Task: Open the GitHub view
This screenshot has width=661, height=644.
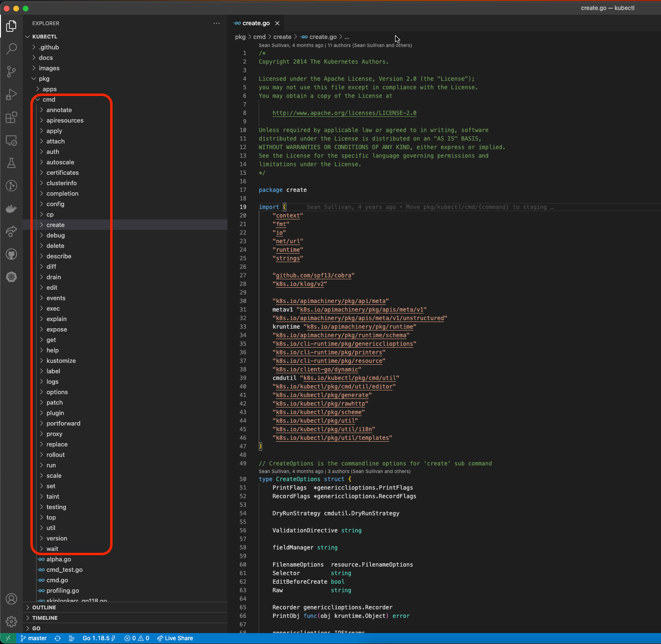Action: click(11, 254)
